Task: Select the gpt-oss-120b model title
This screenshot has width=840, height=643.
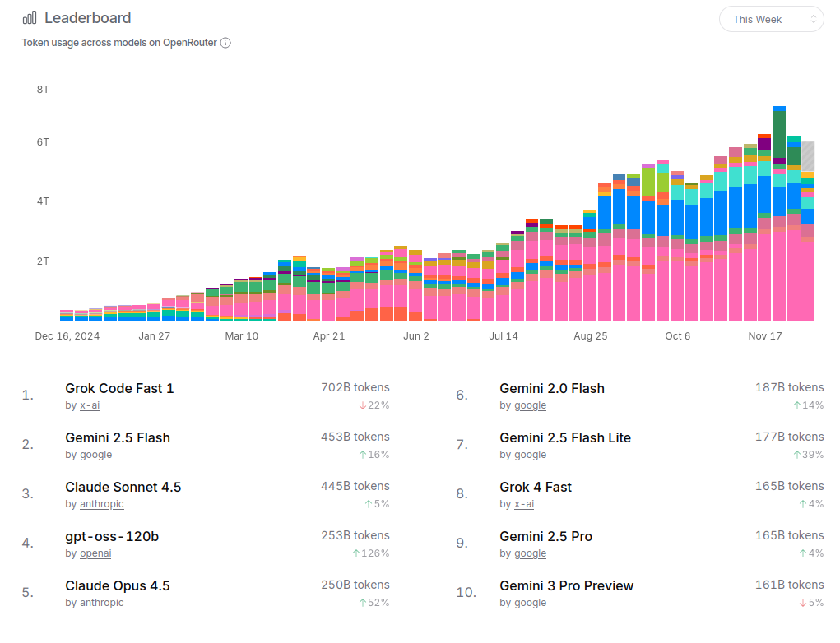Action: pyautogui.click(x=112, y=536)
